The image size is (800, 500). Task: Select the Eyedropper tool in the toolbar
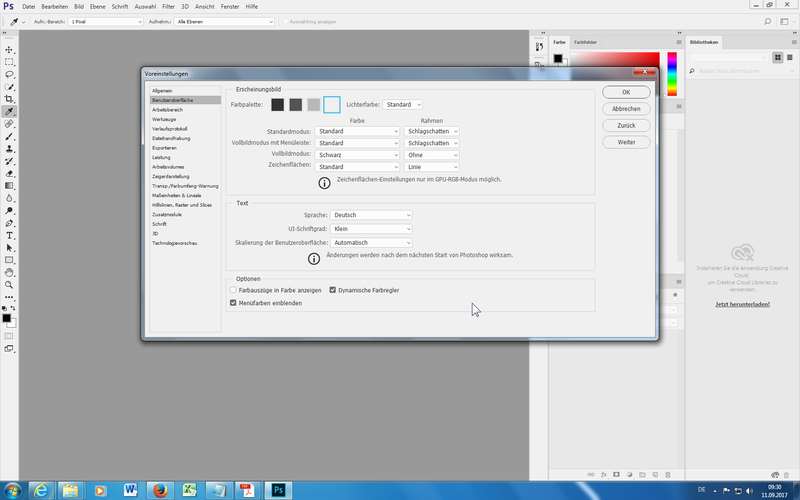tap(9, 111)
